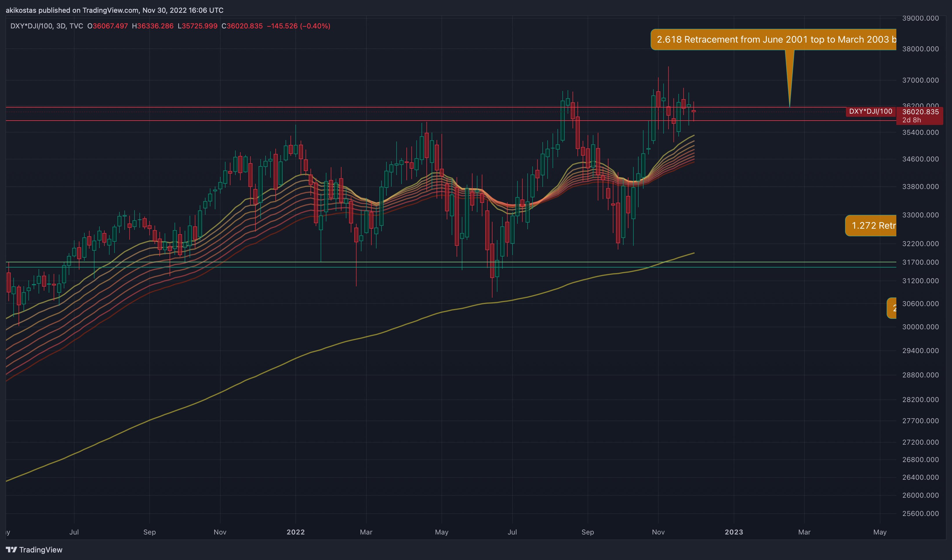Viewport: 952px width, 560px height.
Task: Click the high value H36336.286
Action: [152, 26]
